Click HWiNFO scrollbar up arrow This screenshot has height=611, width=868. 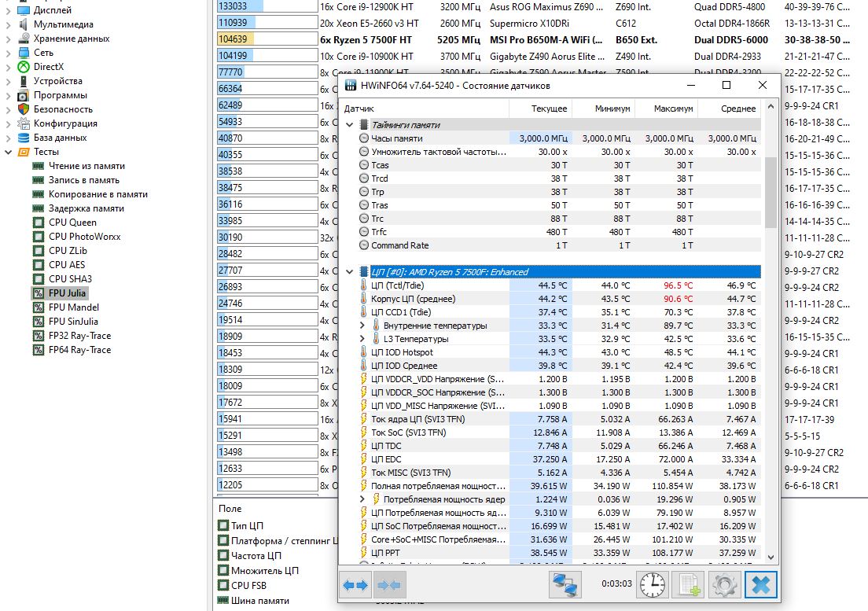coord(771,107)
